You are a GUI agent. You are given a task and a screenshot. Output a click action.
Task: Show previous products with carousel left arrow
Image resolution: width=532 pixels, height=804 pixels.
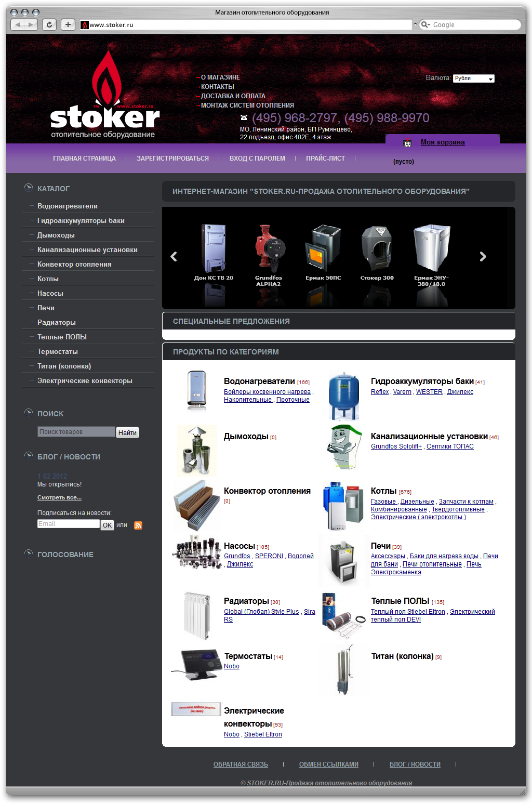(174, 256)
